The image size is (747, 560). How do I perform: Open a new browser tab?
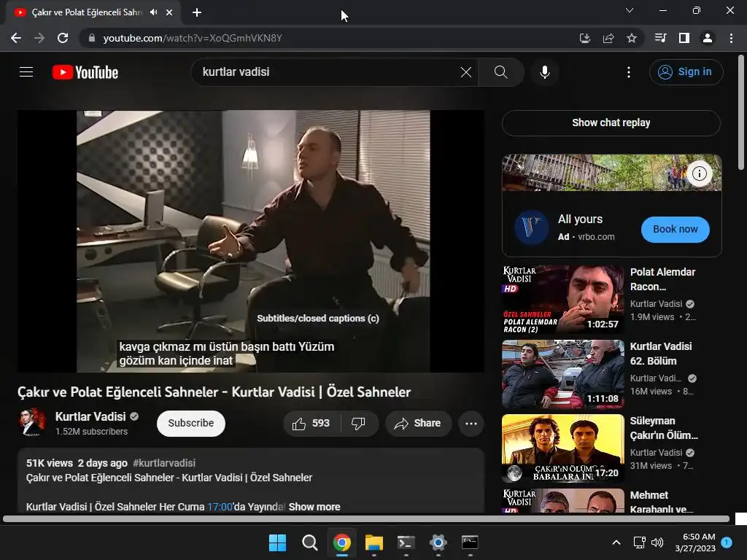[x=197, y=12]
